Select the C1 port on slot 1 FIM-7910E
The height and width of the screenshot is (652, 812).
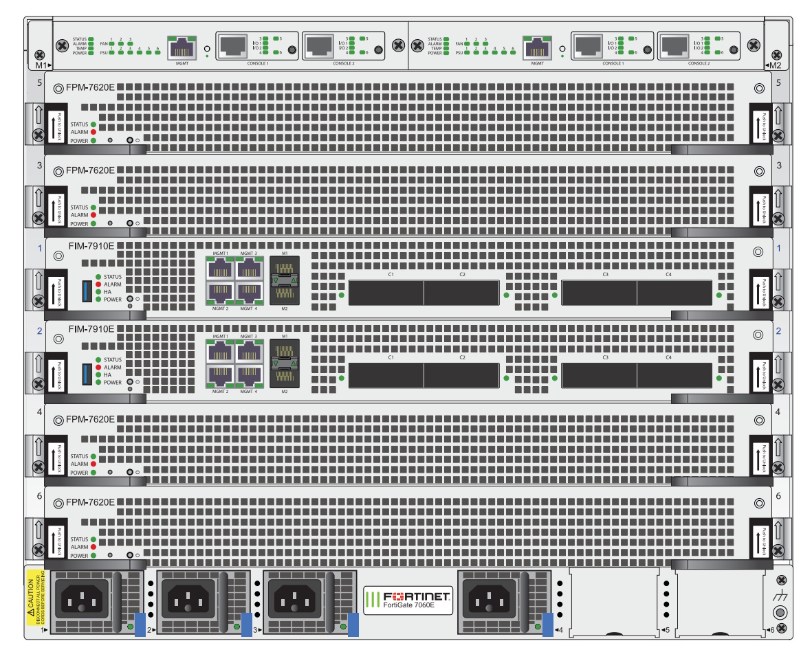pos(386,293)
